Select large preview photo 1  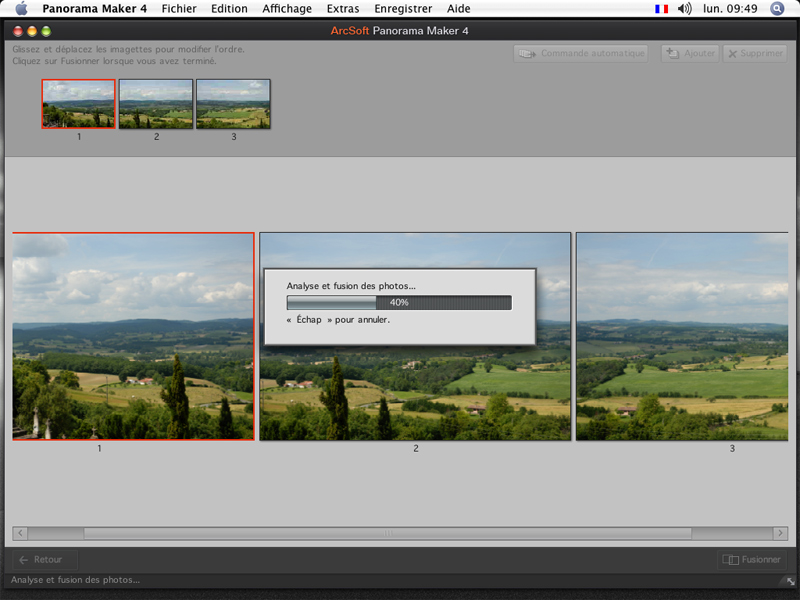(x=133, y=336)
